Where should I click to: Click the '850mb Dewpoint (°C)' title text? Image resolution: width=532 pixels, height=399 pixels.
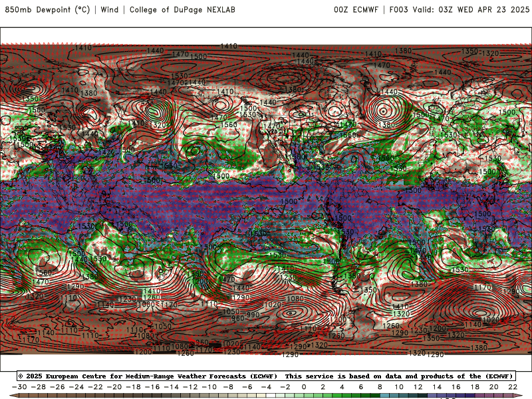[x=47, y=10]
